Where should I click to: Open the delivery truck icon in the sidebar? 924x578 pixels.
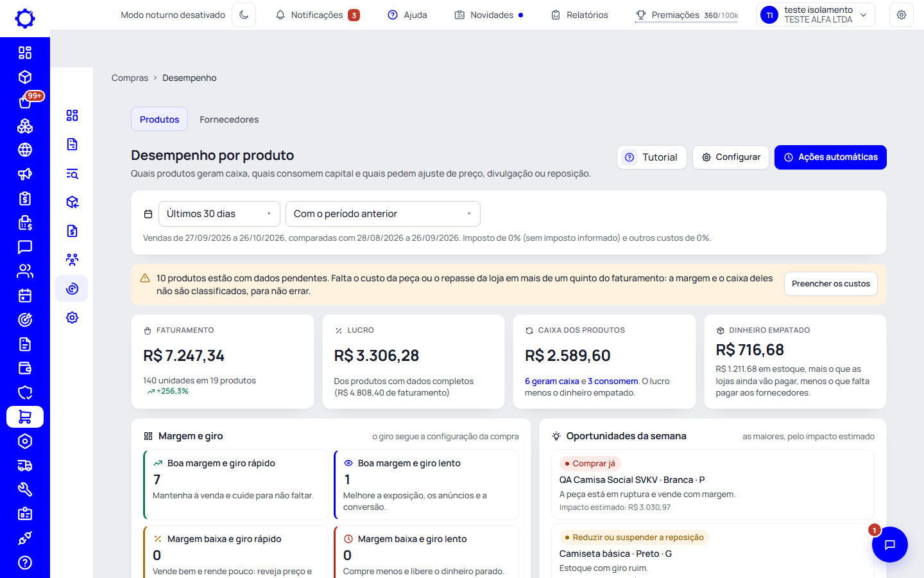(25, 466)
